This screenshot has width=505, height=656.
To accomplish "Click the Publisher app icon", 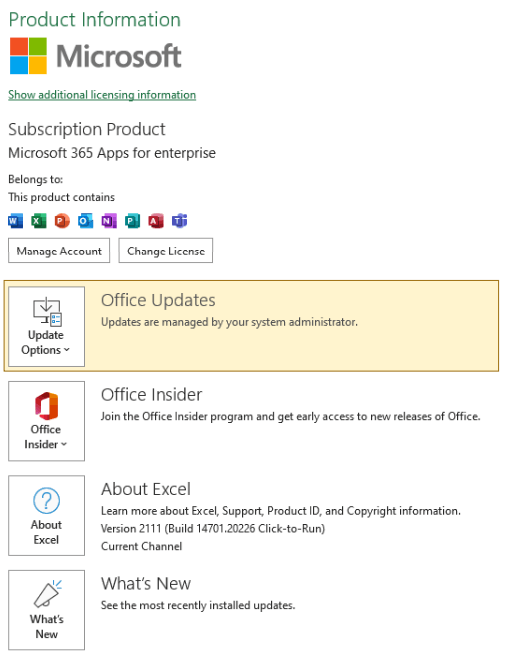I will pyautogui.click(x=132, y=220).
